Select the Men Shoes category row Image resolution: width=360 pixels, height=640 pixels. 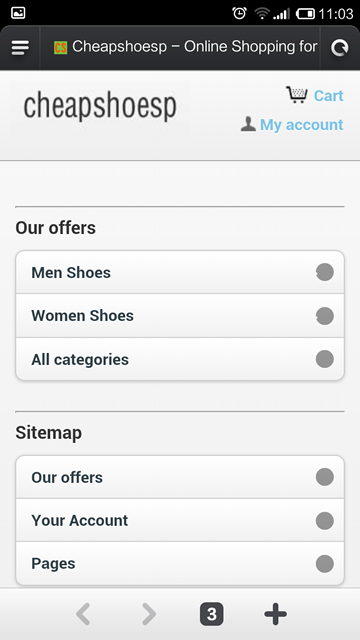(180, 272)
